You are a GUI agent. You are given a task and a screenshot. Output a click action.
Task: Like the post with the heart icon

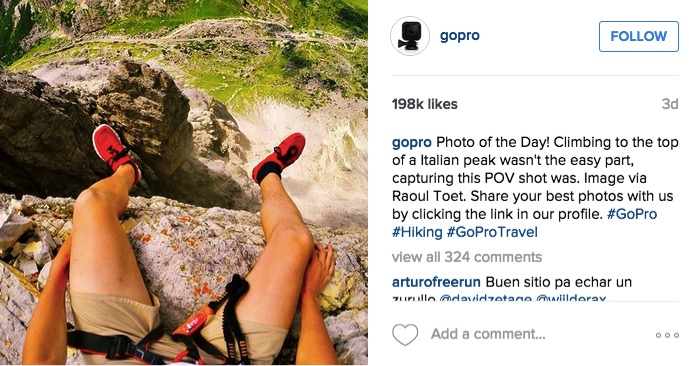pos(405,334)
